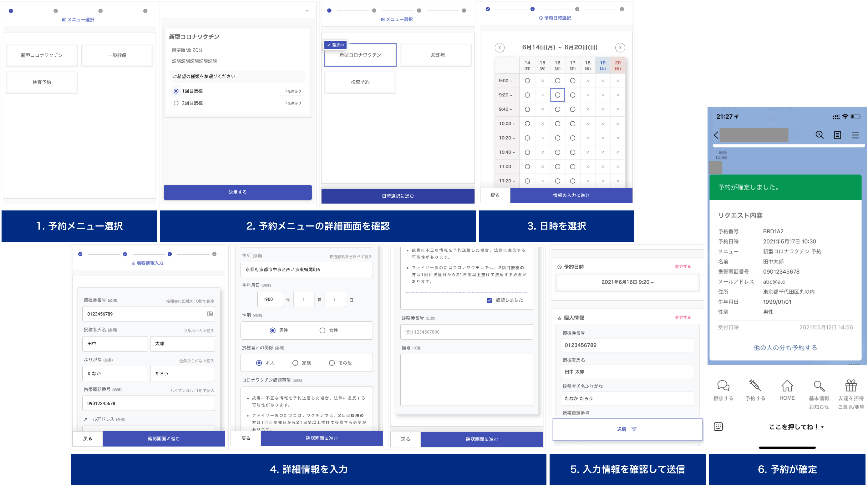Select the 2回目接種 radio option
Screen dimensions: 868x490
pyautogui.click(x=176, y=103)
